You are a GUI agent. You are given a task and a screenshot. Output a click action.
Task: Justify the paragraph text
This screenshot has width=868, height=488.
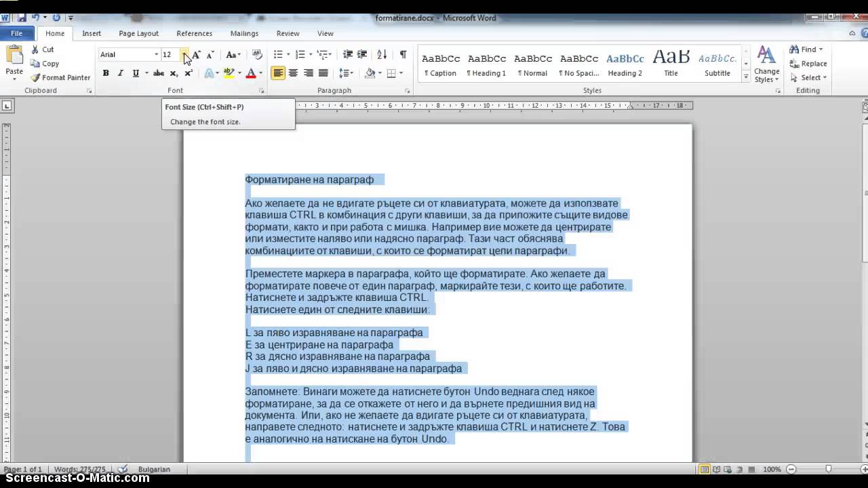click(x=323, y=73)
